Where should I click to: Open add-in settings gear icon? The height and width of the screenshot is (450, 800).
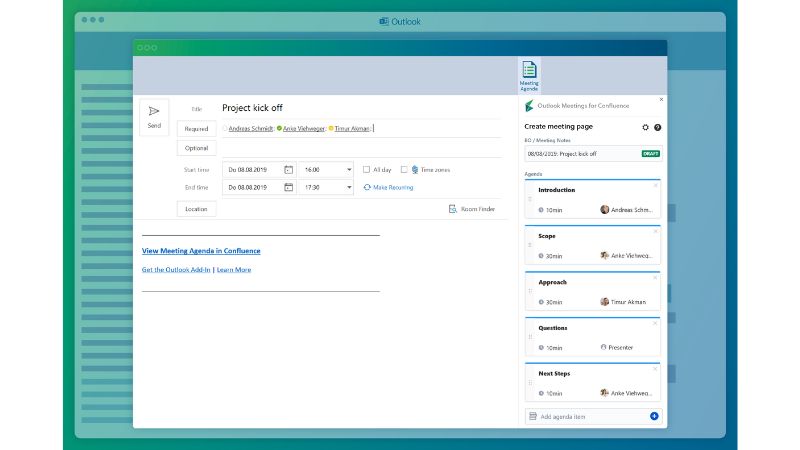tap(645, 127)
